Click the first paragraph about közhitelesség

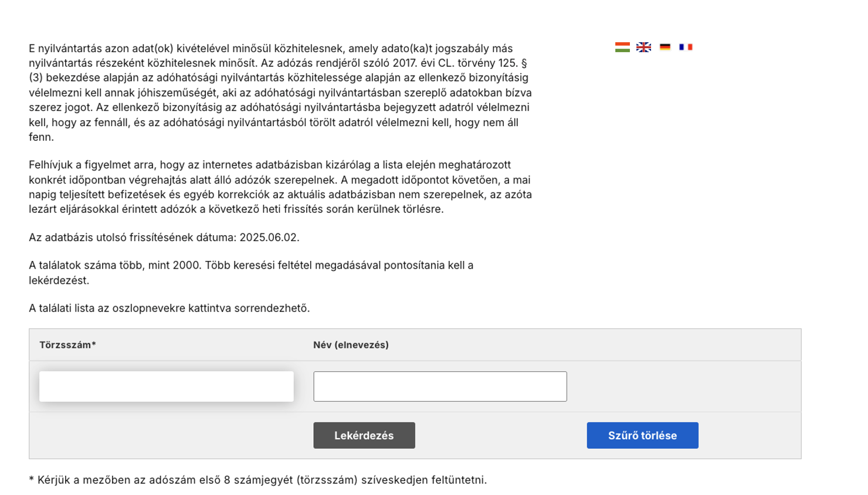pyautogui.click(x=280, y=93)
